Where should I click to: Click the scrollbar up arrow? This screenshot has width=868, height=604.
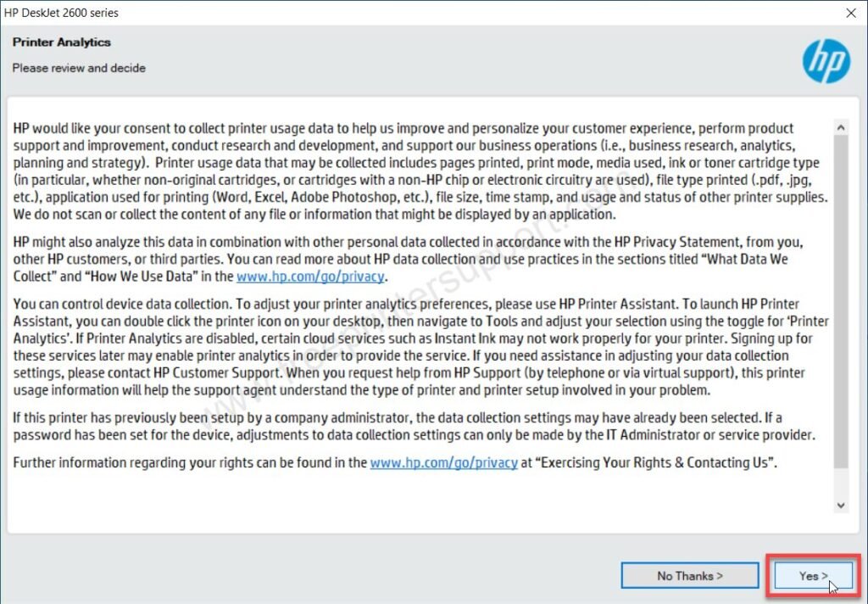(841, 127)
